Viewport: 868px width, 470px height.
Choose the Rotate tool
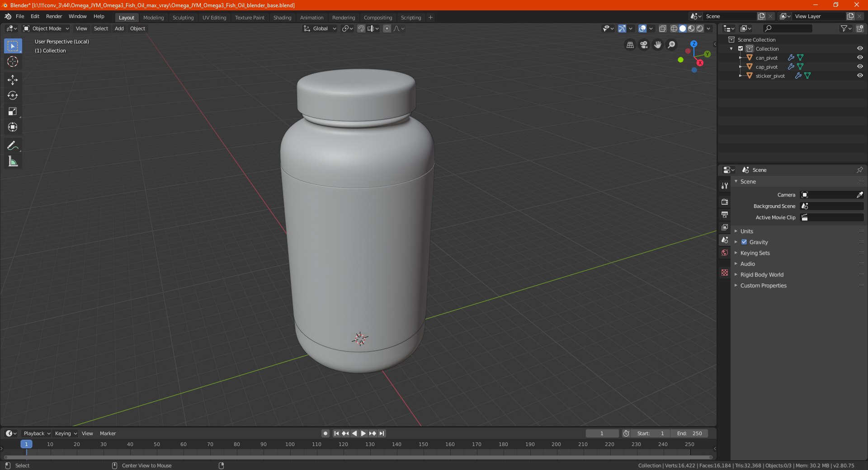tap(13, 95)
